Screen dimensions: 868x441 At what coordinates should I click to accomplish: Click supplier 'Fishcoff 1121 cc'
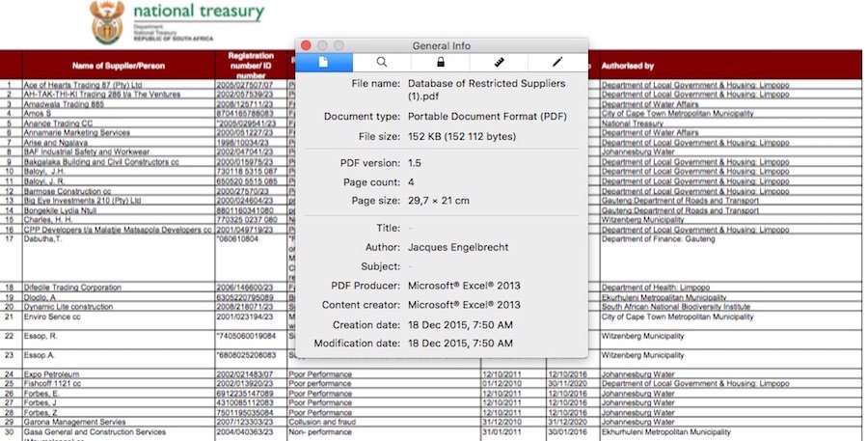[52, 383]
